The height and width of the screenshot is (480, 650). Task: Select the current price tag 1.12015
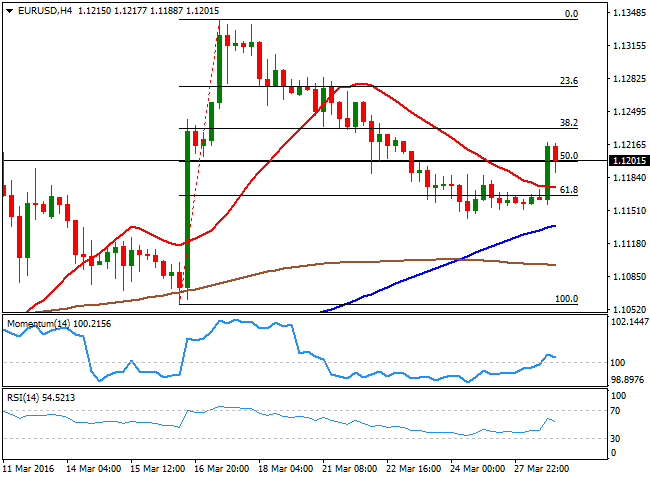629,160
